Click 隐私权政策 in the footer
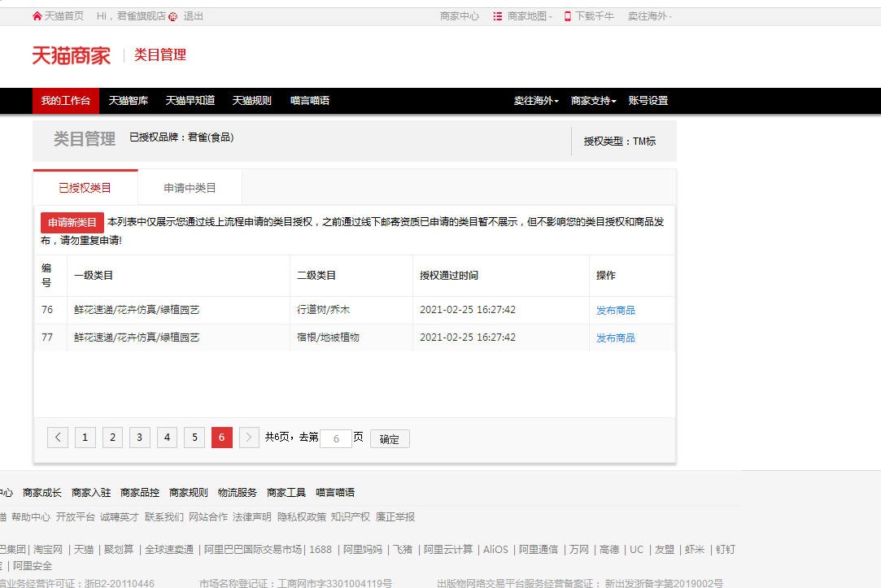Viewport: 881px width, 588px height. point(302,516)
